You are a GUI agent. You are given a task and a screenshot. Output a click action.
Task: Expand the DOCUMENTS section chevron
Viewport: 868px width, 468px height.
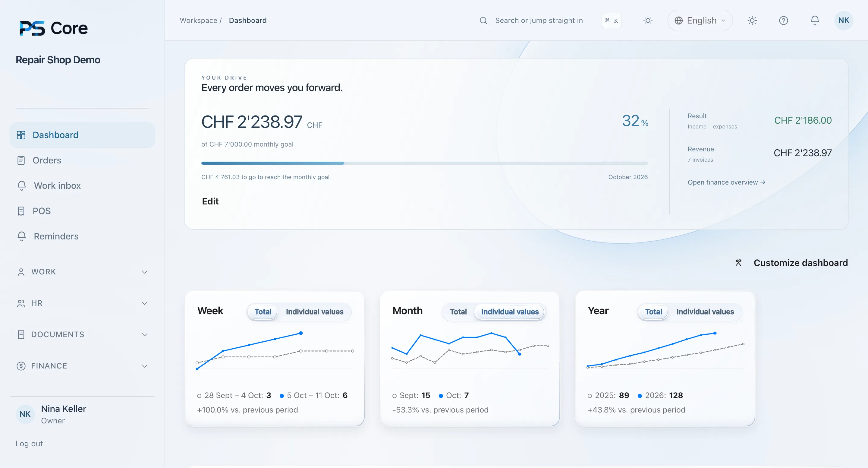145,334
